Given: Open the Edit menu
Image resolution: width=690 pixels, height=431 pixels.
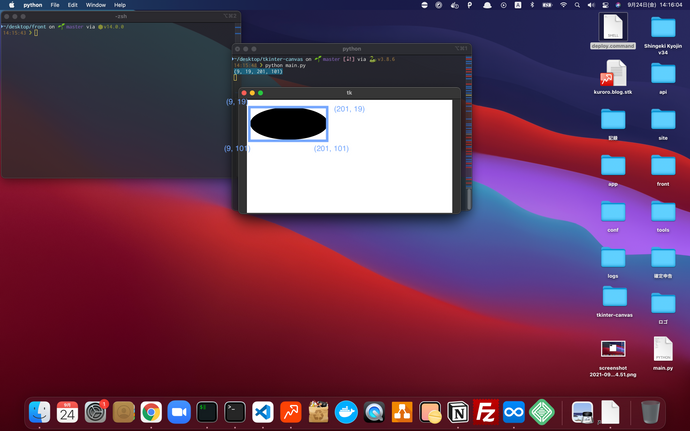Looking at the screenshot, I should tap(73, 5).
